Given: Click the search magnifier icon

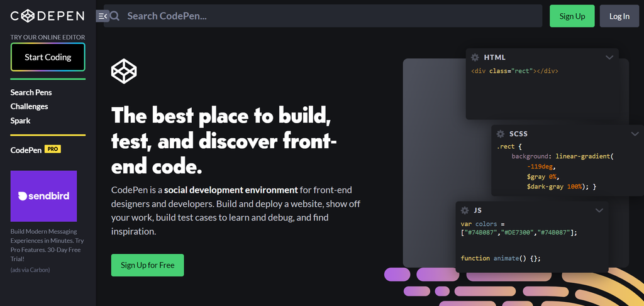Looking at the screenshot, I should click(115, 16).
